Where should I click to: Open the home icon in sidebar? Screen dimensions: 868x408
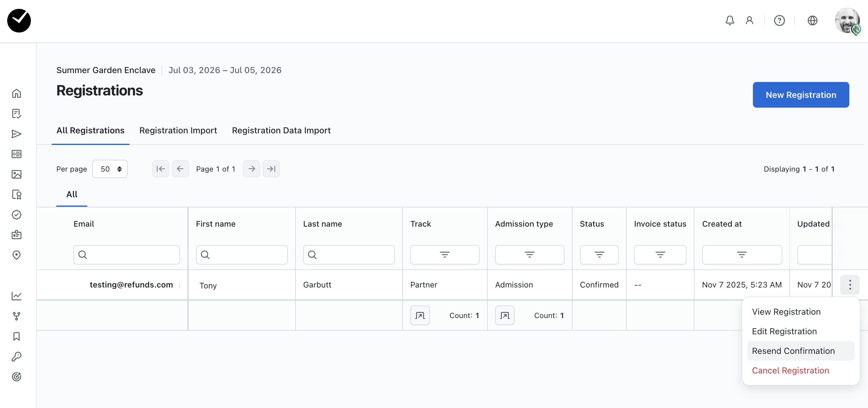[17, 93]
